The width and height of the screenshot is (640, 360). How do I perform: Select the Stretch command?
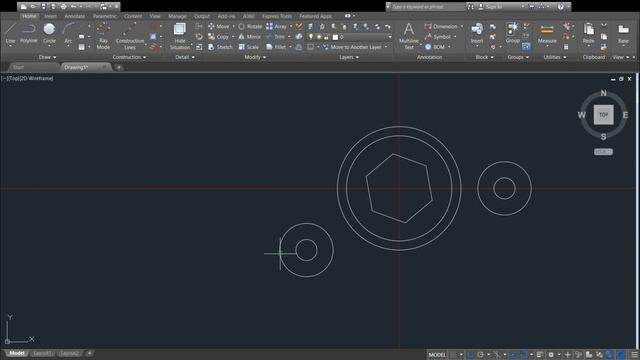click(x=220, y=47)
